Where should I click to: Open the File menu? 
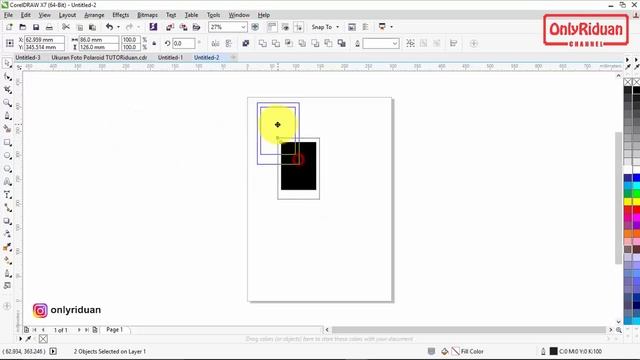click(x=8, y=15)
